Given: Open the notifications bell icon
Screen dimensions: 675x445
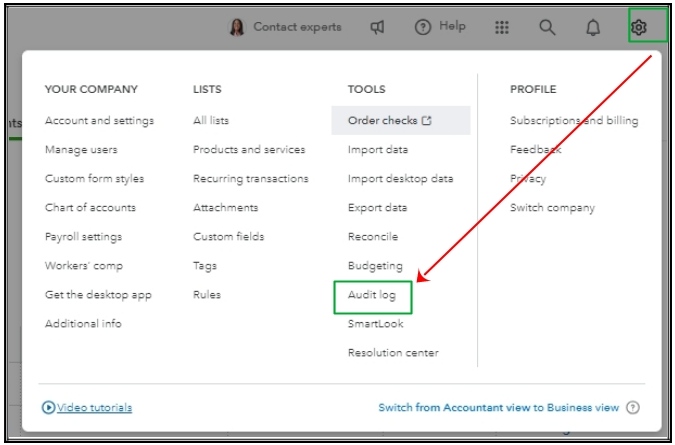Looking at the screenshot, I should pos(593,27).
